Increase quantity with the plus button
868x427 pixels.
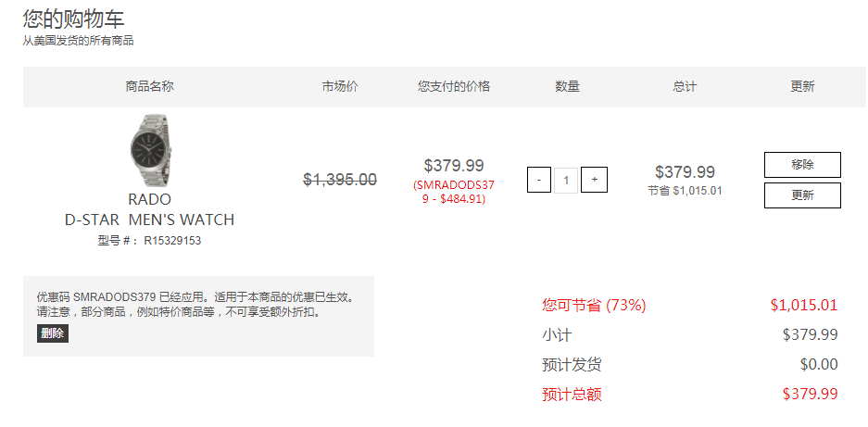tap(594, 180)
